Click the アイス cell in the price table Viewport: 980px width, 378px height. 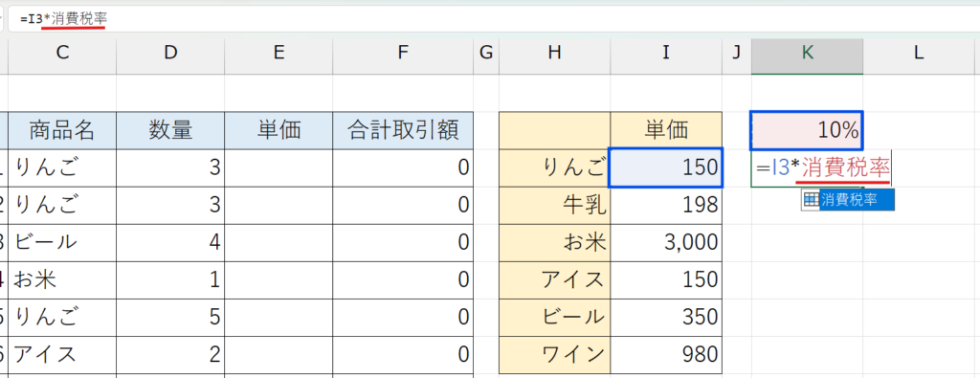click(x=554, y=280)
